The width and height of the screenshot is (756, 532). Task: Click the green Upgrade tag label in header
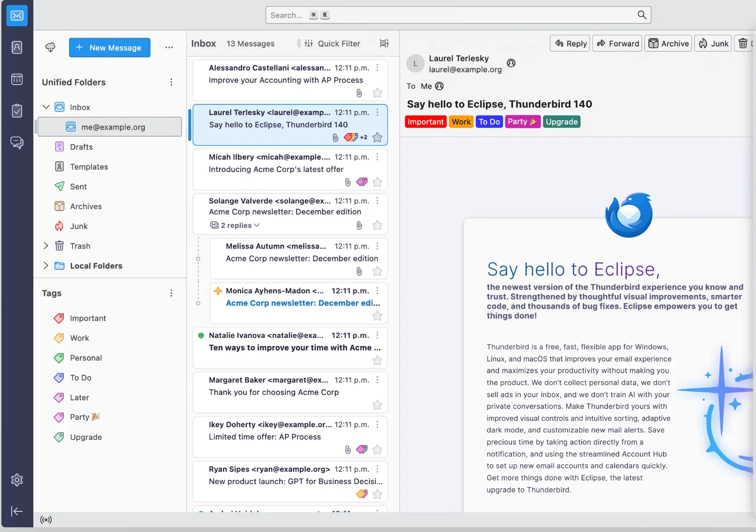point(562,122)
